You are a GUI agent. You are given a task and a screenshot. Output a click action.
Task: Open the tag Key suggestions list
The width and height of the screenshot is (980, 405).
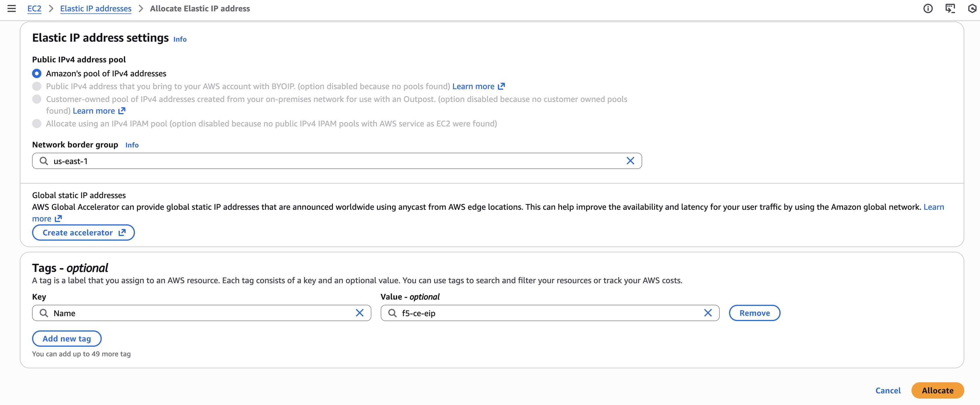pyautogui.click(x=190, y=313)
